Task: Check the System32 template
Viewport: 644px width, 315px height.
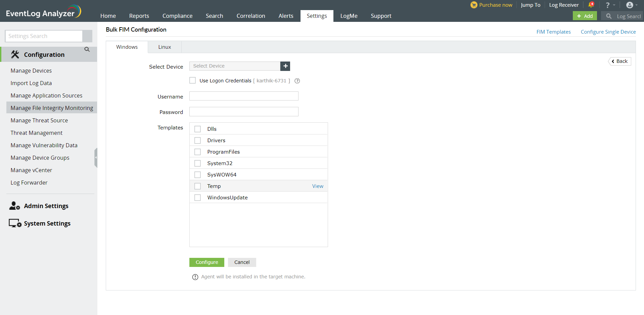Action: 197,163
